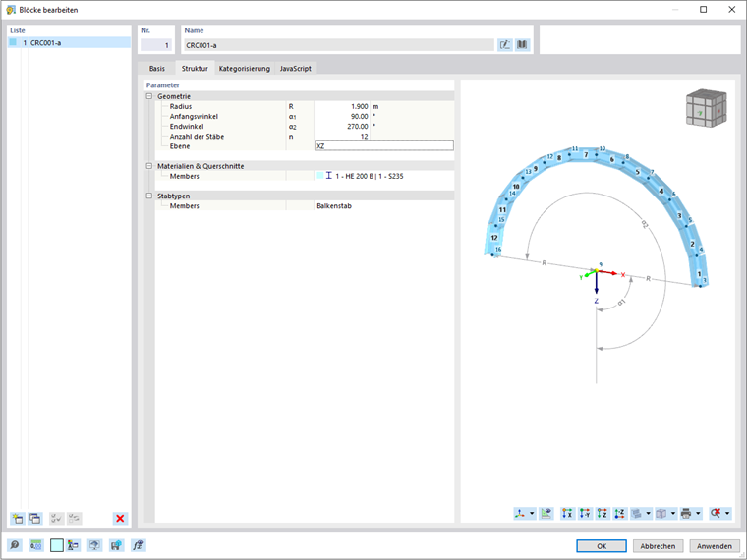Click the coordinate axes view icon
The width and height of the screenshot is (747, 560).
pyautogui.click(x=520, y=513)
